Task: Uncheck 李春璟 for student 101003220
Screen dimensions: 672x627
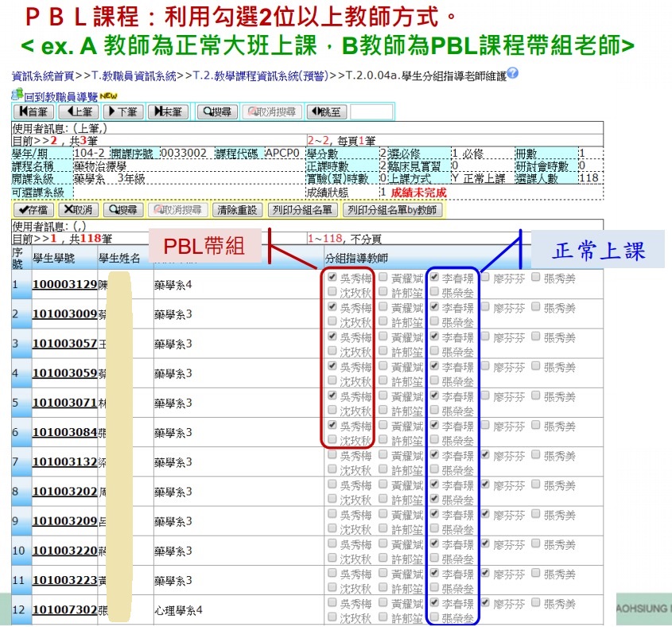Action: 434,543
